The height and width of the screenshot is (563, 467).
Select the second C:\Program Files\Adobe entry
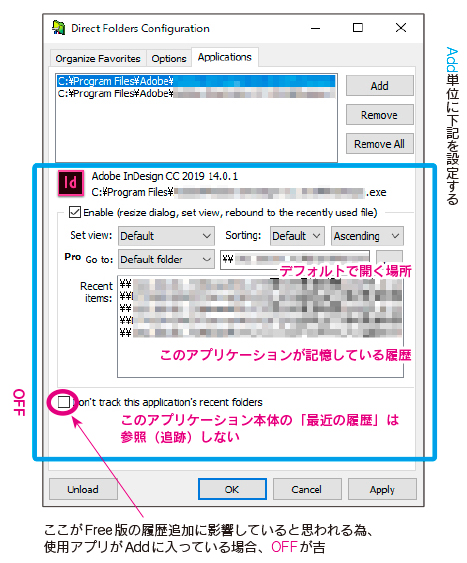[196, 93]
